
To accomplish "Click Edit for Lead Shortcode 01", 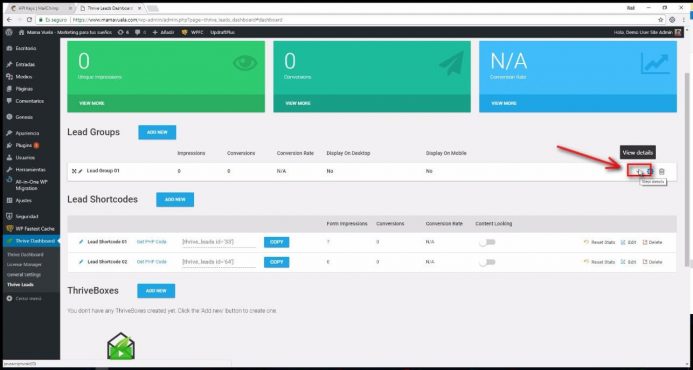I will pos(628,243).
